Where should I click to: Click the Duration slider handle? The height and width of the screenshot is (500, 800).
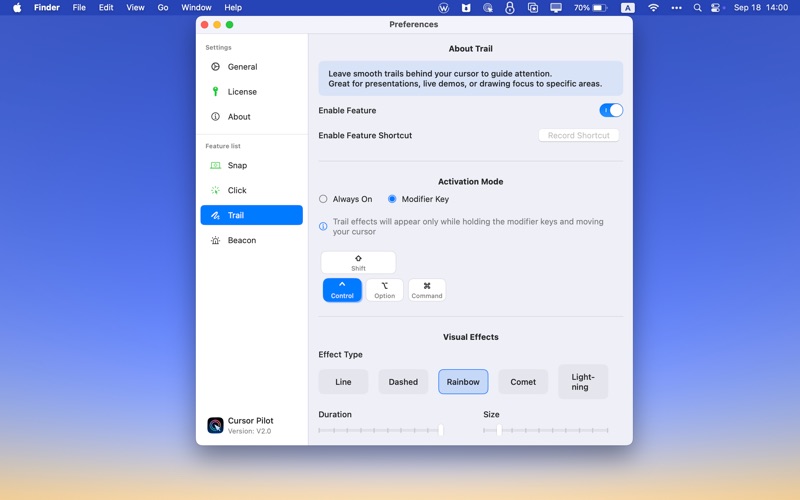point(440,430)
